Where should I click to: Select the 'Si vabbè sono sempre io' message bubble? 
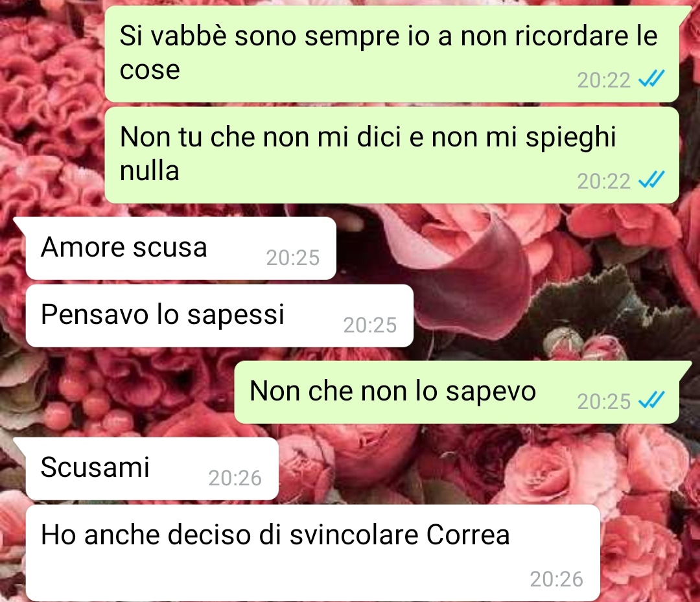(392, 54)
